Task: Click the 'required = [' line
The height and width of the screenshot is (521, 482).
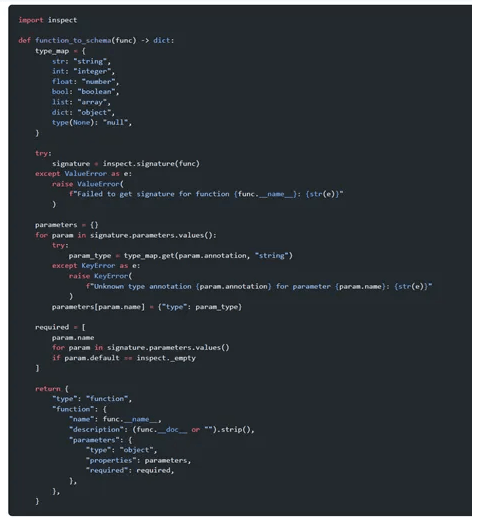Action: click(60, 327)
